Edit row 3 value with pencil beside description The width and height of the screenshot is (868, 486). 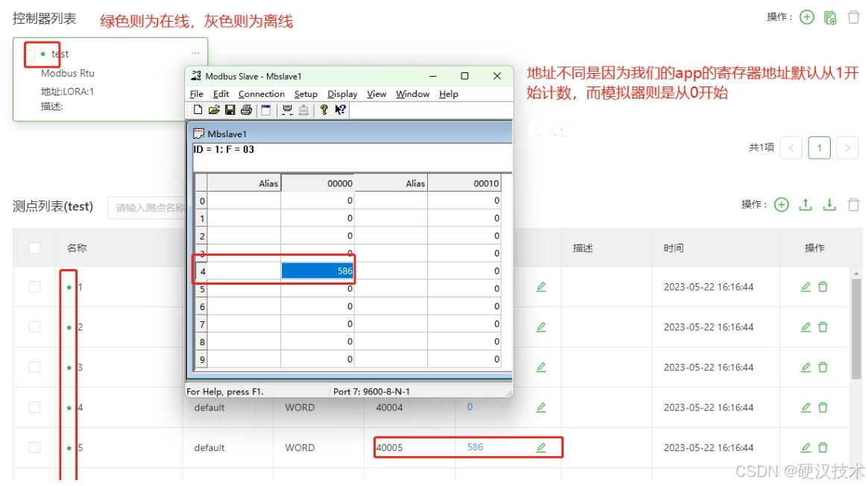point(541,367)
